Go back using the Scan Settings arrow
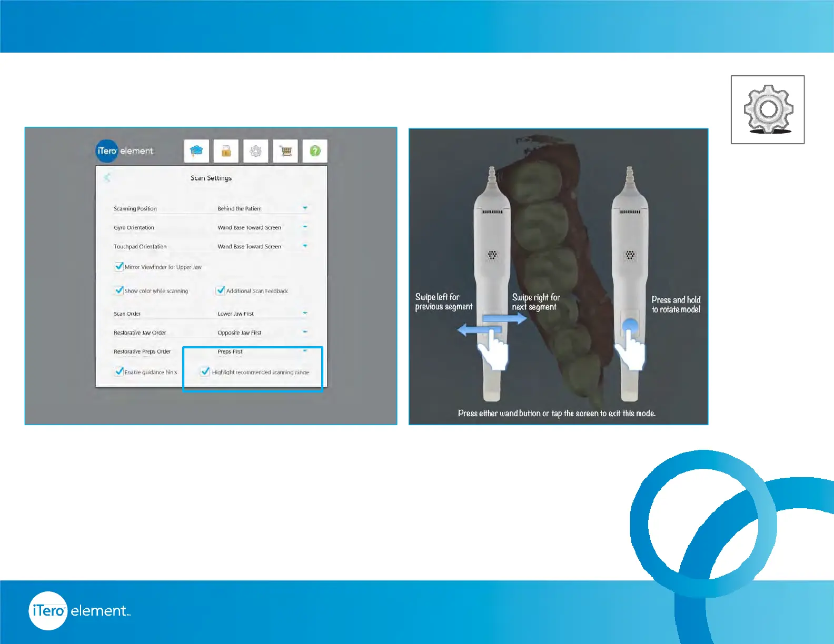 (107, 178)
